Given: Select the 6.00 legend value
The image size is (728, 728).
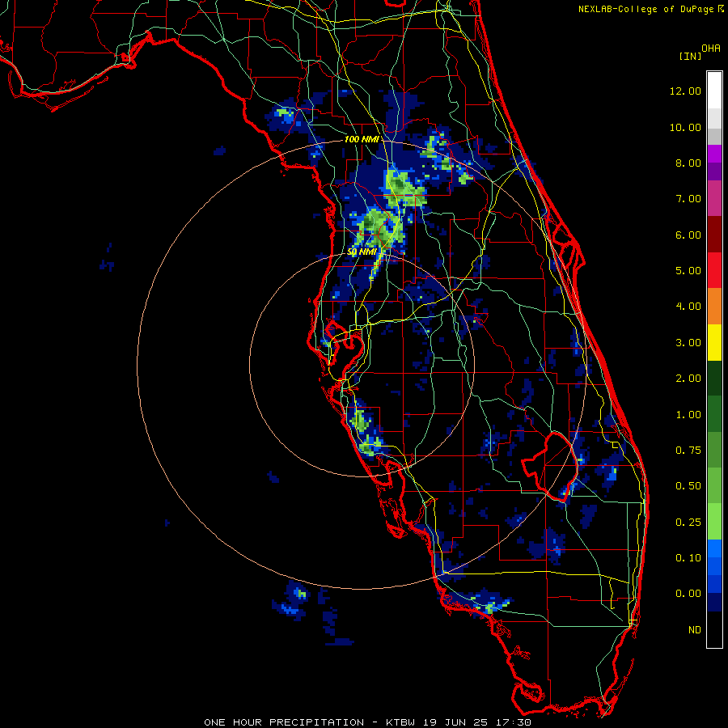Looking at the screenshot, I should (x=688, y=235).
